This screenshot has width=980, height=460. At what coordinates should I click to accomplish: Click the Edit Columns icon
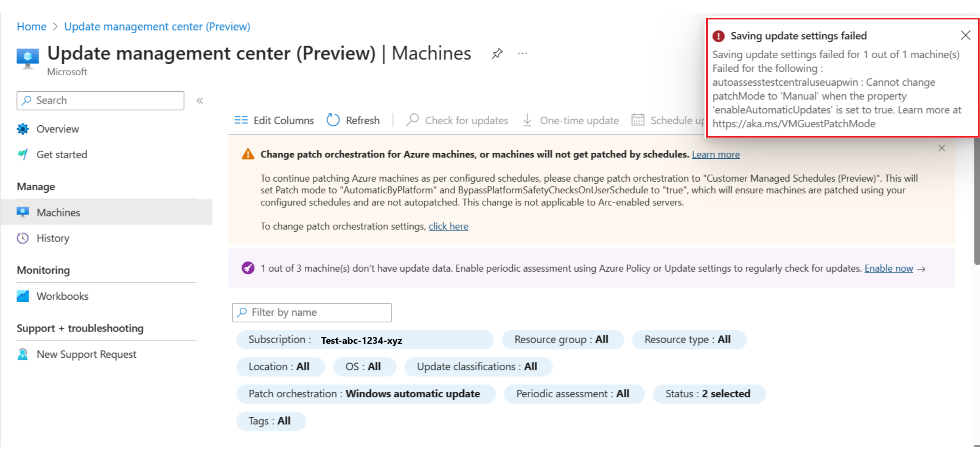tap(242, 119)
